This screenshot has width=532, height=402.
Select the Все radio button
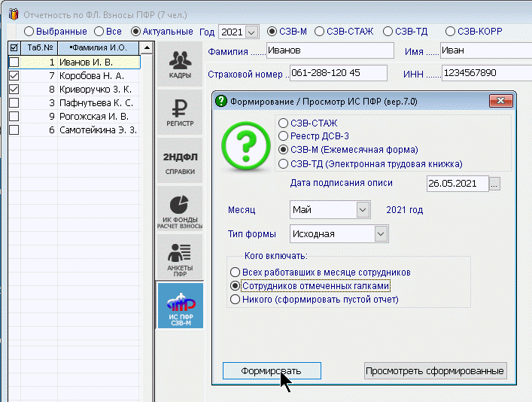click(99, 32)
